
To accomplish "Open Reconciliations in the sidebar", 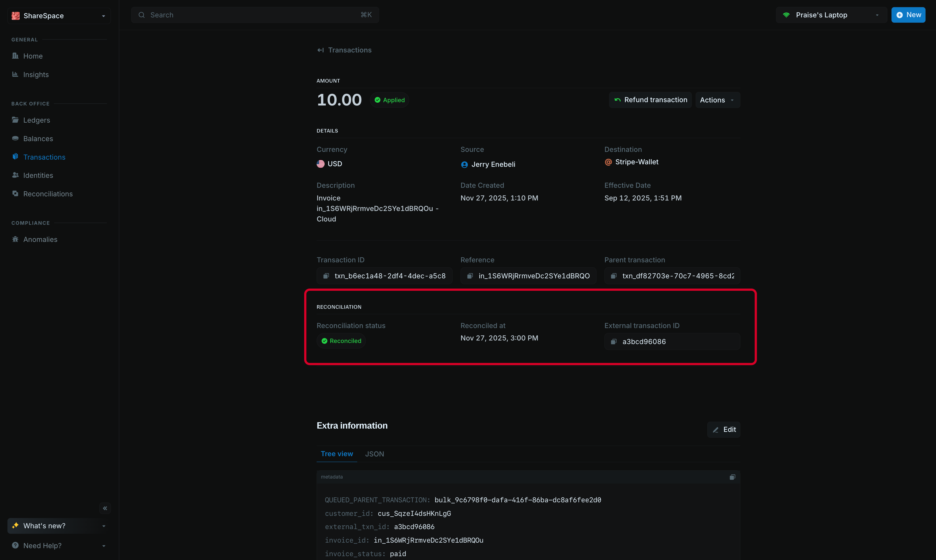I will coord(48,194).
